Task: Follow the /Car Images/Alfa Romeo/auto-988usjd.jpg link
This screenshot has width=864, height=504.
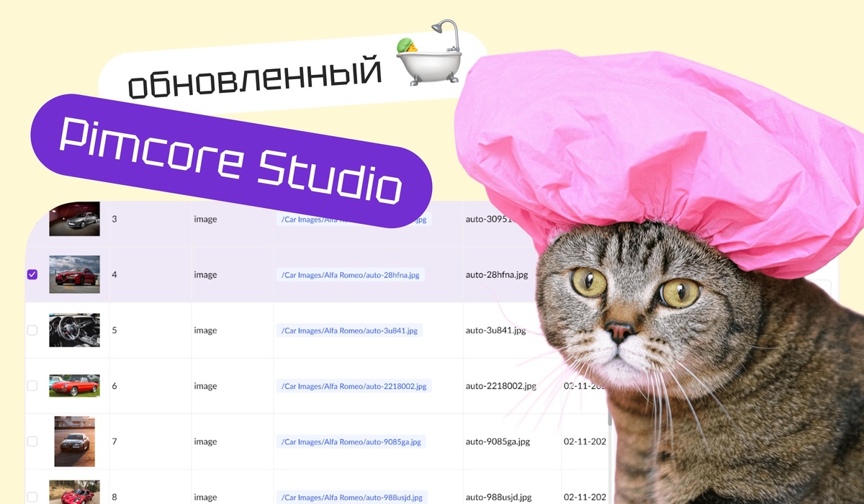Action: [x=352, y=497]
